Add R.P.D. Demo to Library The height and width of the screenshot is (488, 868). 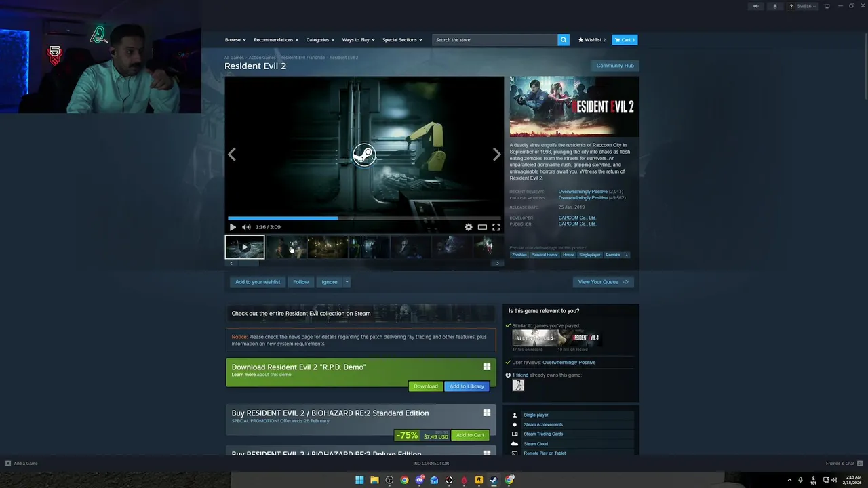coord(467,386)
